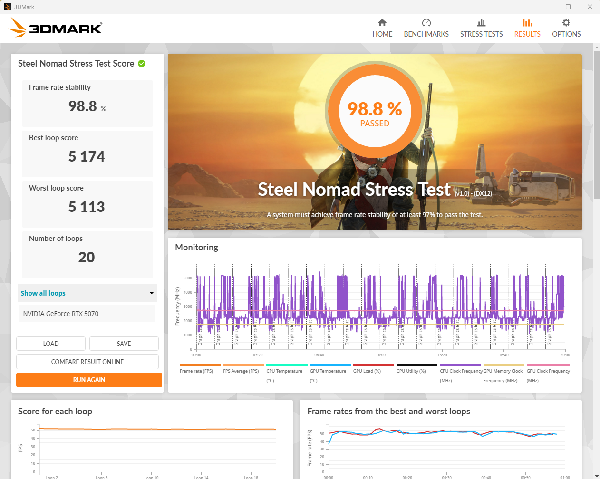Viewport: 600px width, 479px height.
Task: Toggle CPU Temperature legend series
Action: pos(285,373)
